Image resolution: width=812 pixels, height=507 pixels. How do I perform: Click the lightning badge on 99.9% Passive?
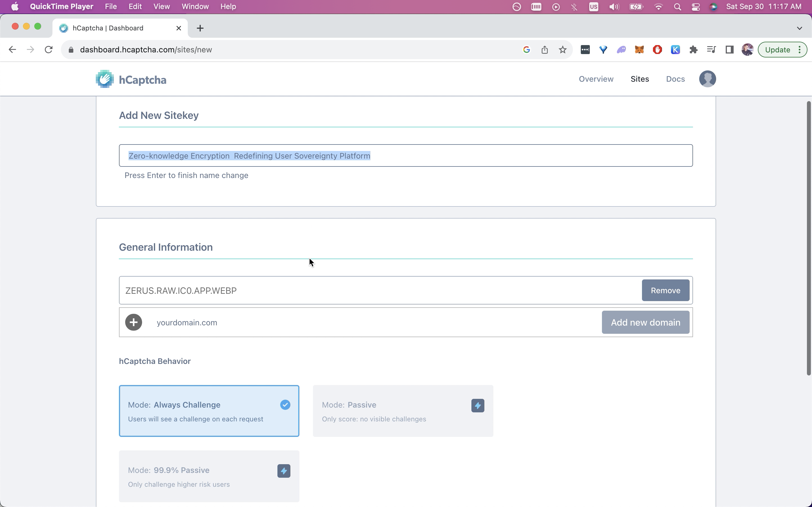click(x=284, y=471)
